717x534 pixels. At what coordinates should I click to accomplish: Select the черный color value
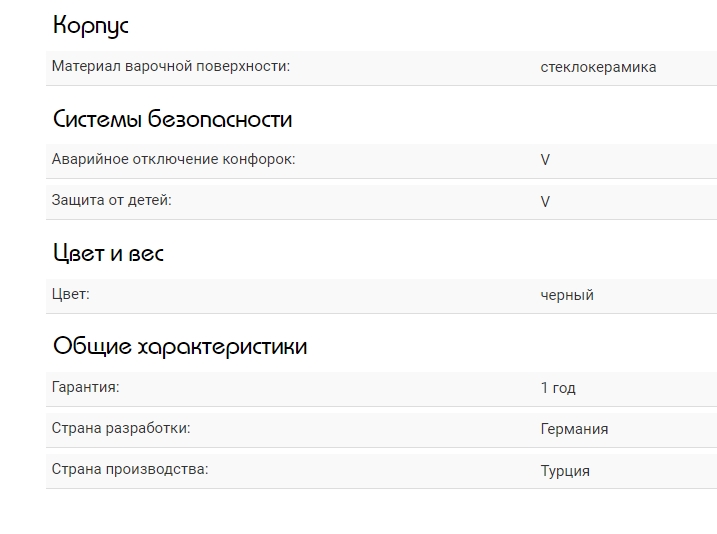(567, 296)
